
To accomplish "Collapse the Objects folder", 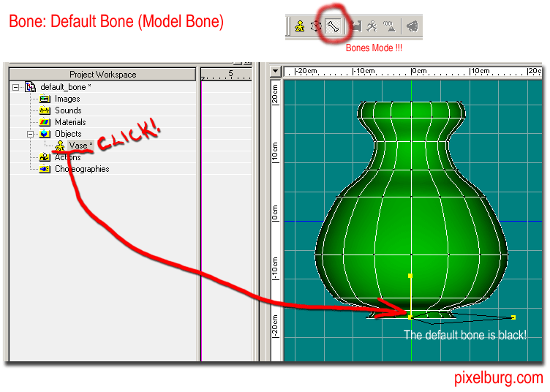I will pyautogui.click(x=31, y=134).
